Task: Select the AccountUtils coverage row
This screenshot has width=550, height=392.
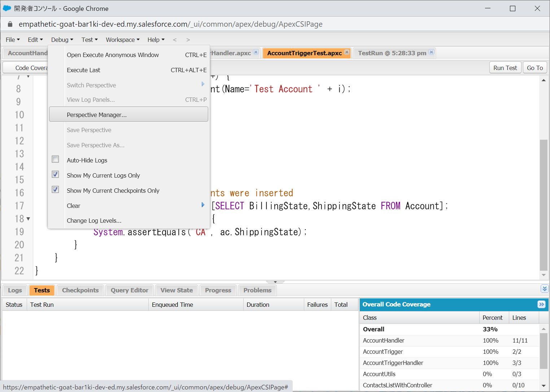Action: click(x=449, y=374)
